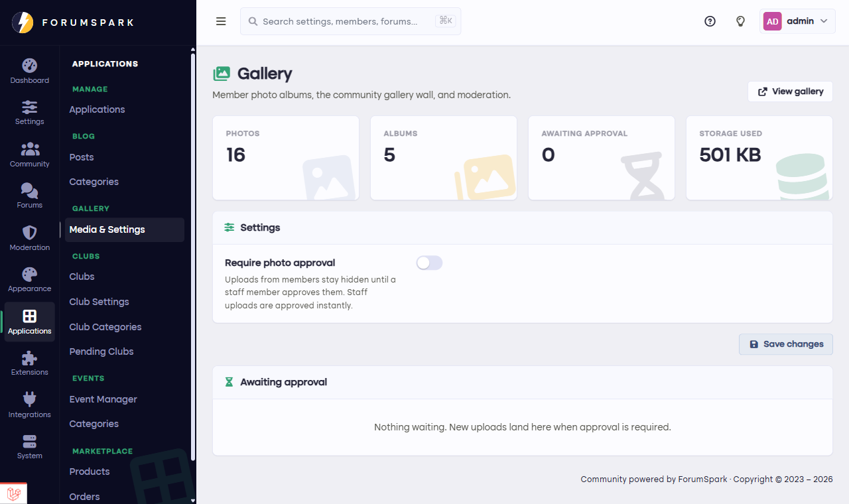Open the Moderation shield icon
Screen dimensions: 849x504
(30, 233)
